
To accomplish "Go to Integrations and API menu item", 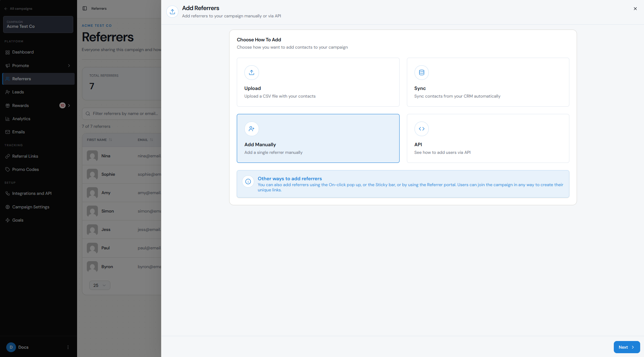I will pyautogui.click(x=38, y=193).
